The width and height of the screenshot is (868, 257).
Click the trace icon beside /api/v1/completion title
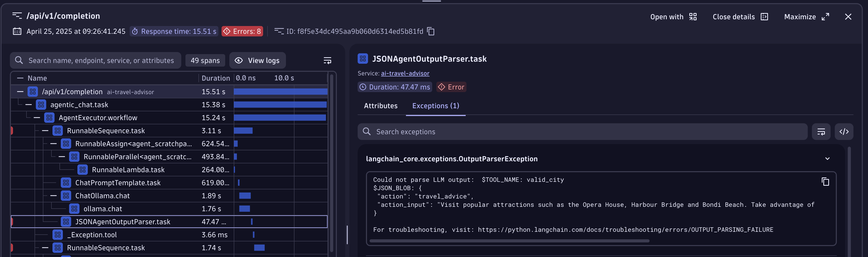(17, 16)
